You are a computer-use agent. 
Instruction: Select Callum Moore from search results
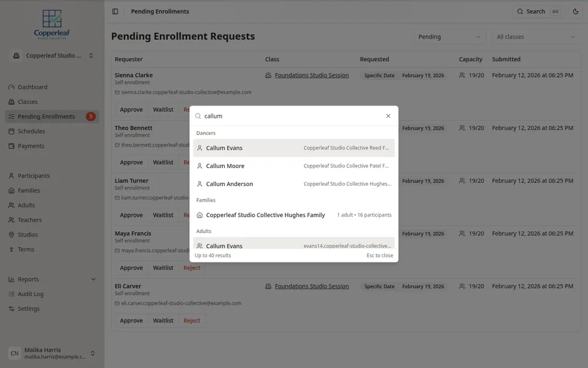pos(225,166)
